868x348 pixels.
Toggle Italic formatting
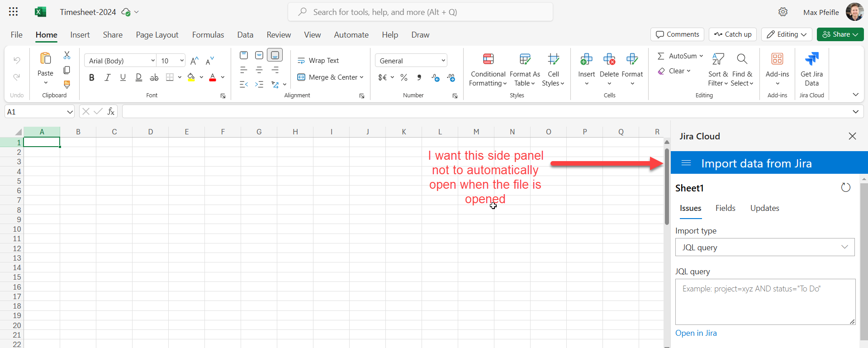(107, 77)
